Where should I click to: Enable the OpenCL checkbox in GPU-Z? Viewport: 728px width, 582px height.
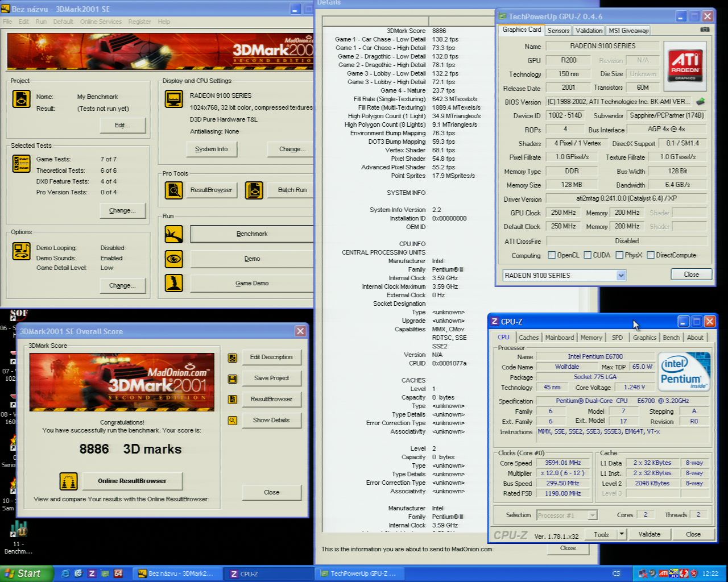[551, 255]
